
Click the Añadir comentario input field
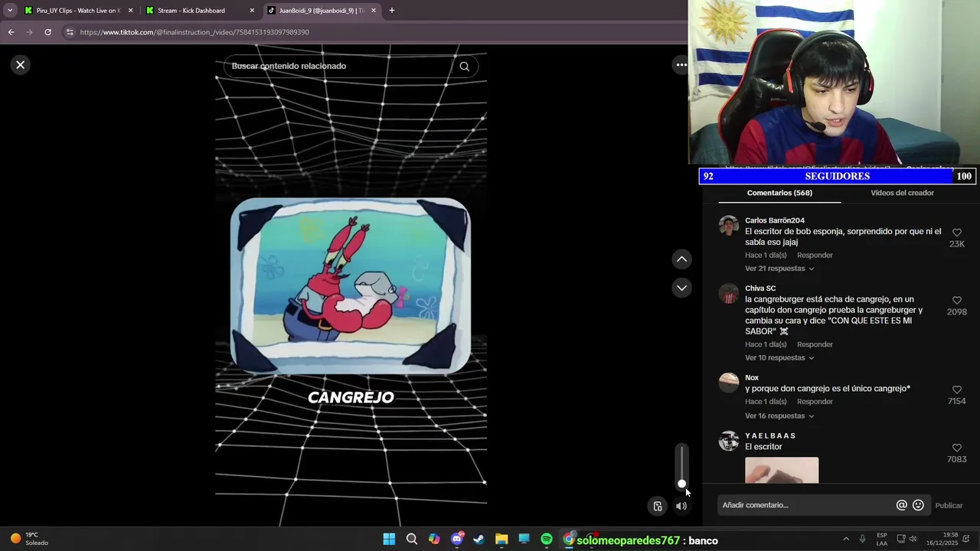[807, 505]
